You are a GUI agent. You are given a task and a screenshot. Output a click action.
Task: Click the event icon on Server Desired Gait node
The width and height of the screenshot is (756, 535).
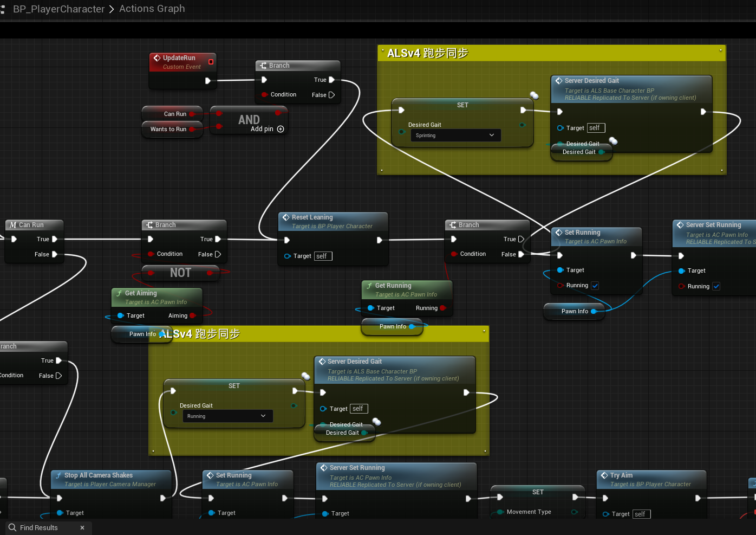(x=558, y=80)
